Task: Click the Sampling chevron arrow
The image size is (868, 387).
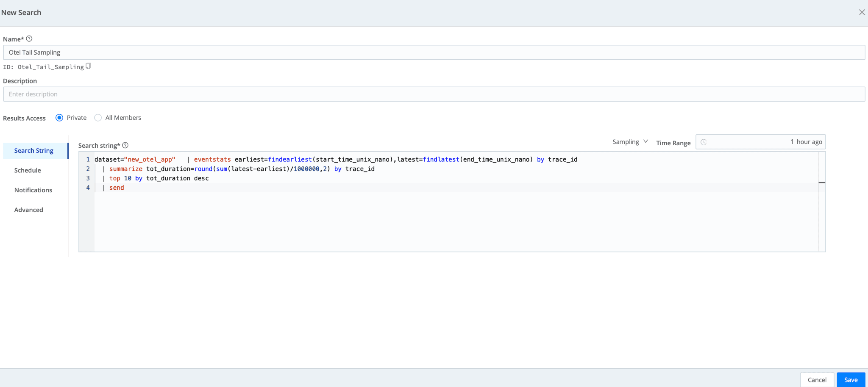Action: [645, 141]
